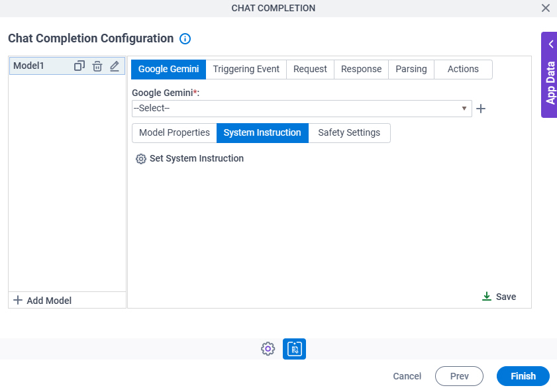
Task: Switch to the Response tab
Action: click(361, 70)
